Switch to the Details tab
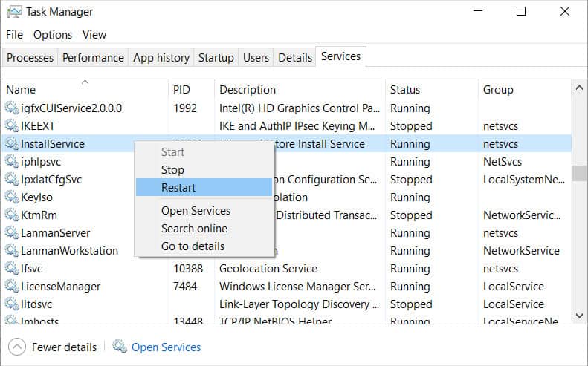Screen dimensions: 588x366 (295, 58)
